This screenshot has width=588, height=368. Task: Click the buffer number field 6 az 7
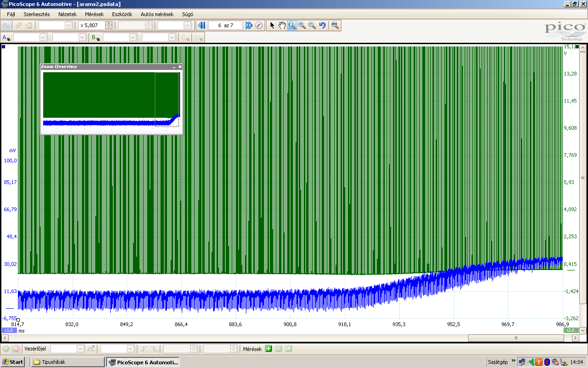226,26
